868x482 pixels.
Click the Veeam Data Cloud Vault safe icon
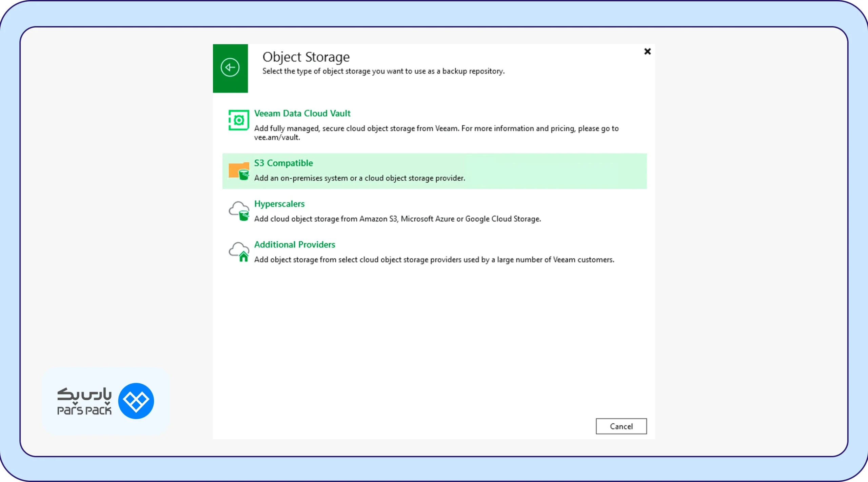click(x=239, y=120)
